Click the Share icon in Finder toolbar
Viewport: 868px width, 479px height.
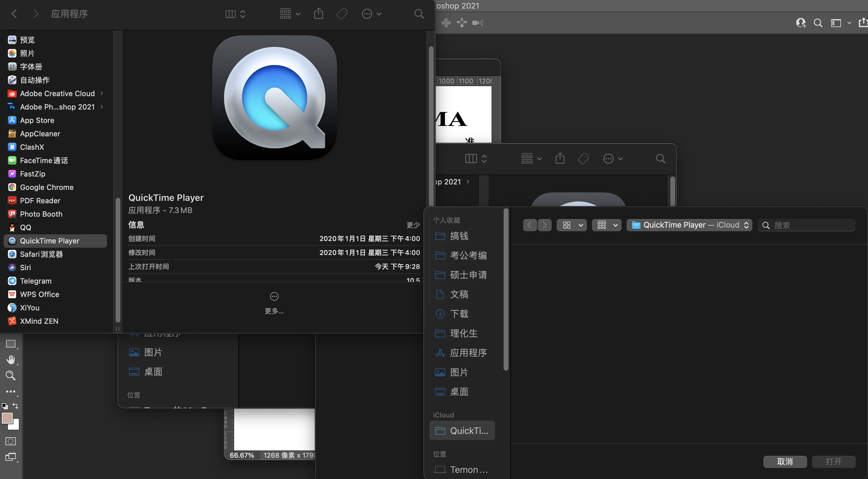[318, 14]
